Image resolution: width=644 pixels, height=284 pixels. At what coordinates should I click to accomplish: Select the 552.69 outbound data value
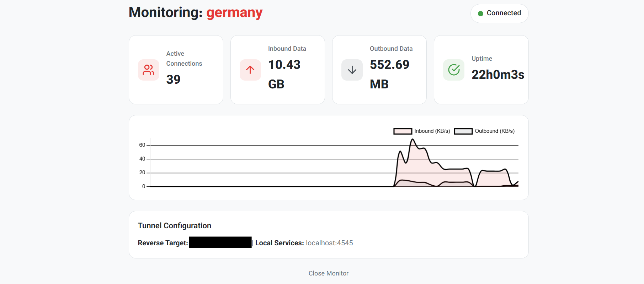pos(389,65)
